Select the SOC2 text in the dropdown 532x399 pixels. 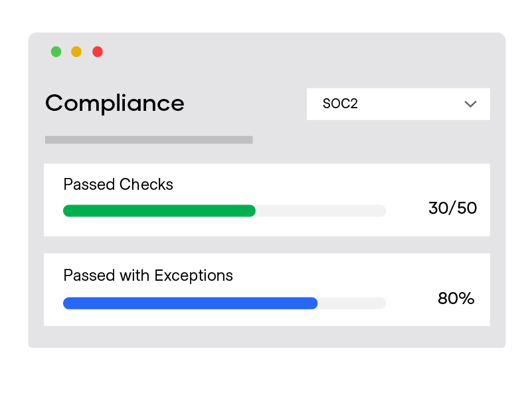340,104
